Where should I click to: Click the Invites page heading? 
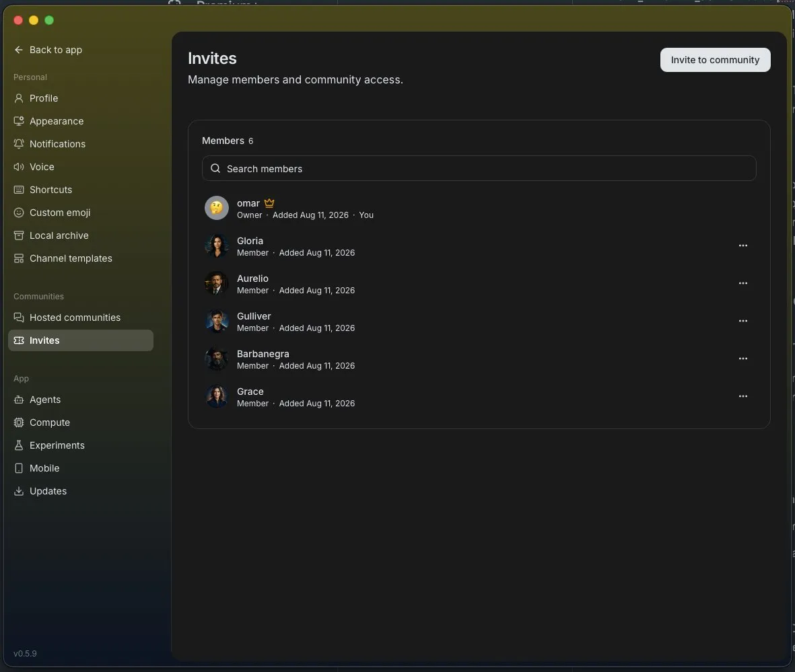tap(212, 59)
